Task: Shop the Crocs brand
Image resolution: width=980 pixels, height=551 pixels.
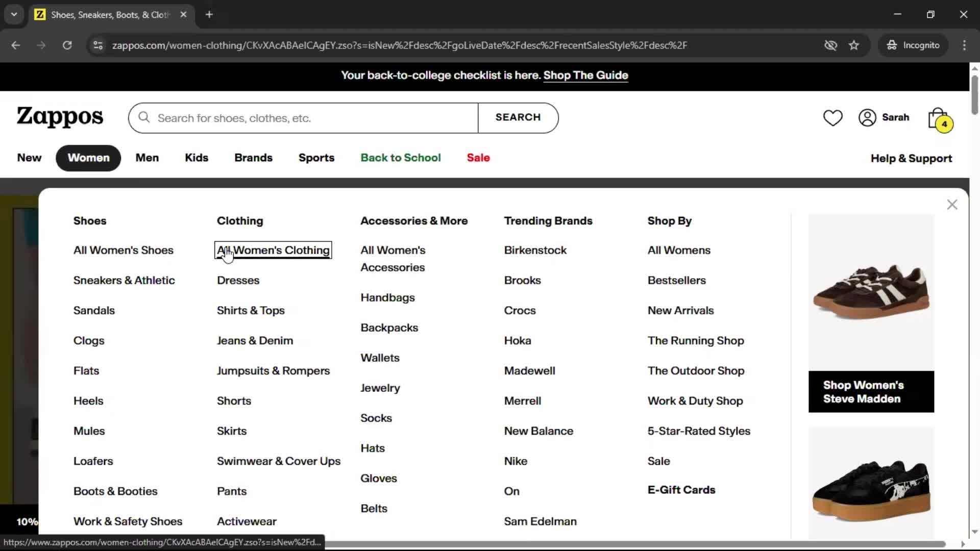Action: [520, 310]
